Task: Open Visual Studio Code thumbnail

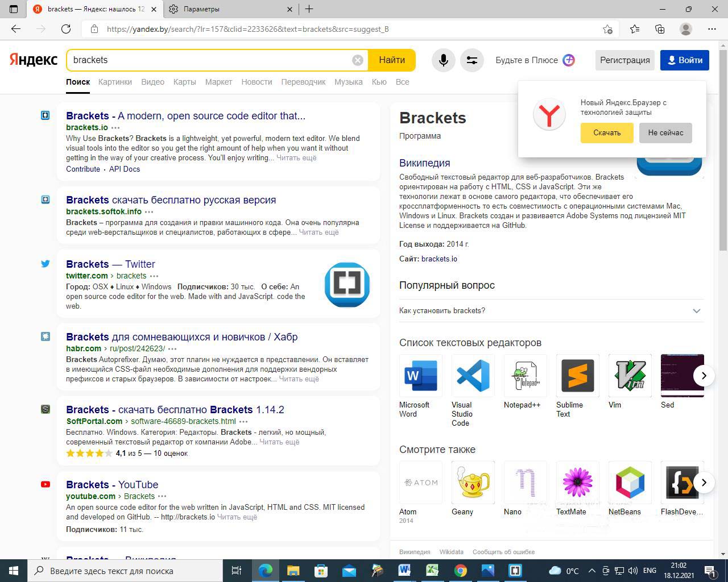Action: (473, 376)
